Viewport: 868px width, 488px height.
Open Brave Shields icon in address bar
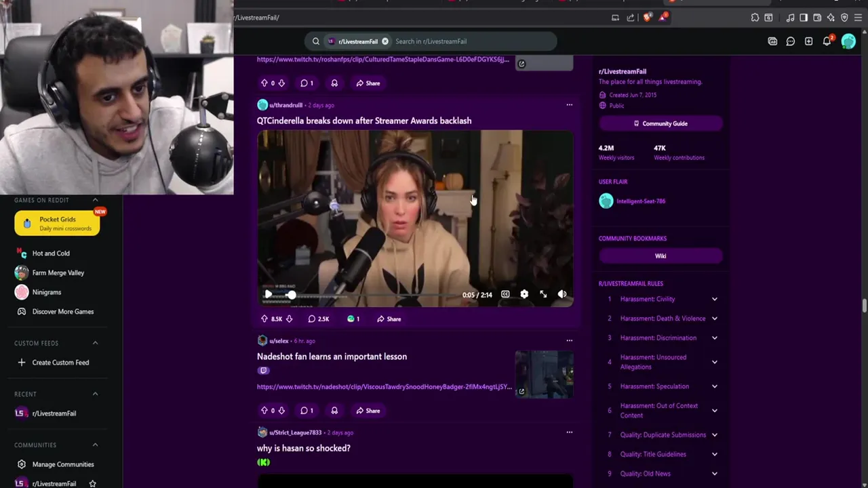click(647, 18)
